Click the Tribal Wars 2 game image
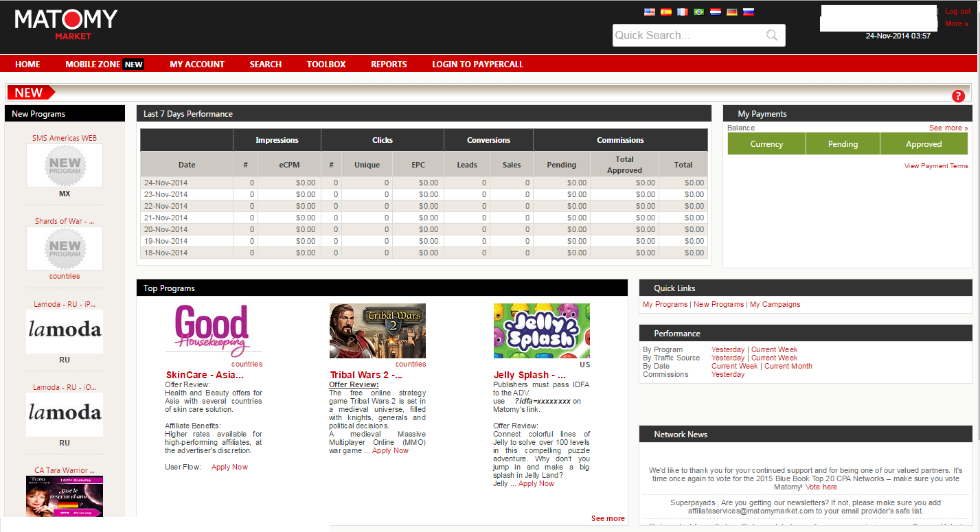The width and height of the screenshot is (980, 532). click(378, 331)
